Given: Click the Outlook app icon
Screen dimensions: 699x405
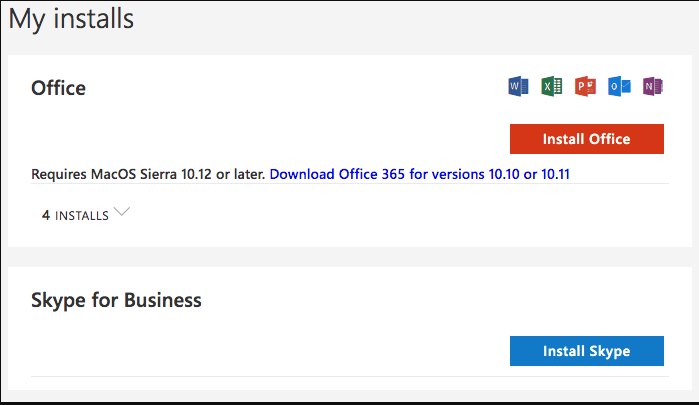Looking at the screenshot, I should [620, 87].
